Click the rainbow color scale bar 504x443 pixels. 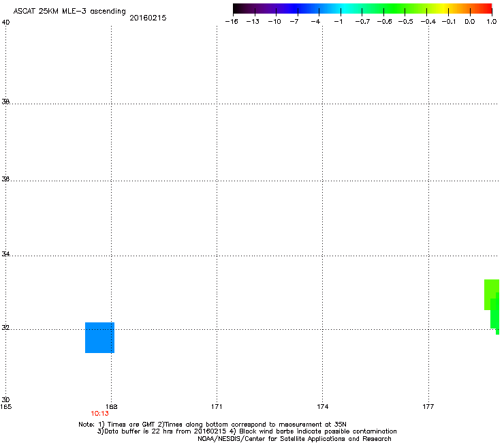coord(362,9)
